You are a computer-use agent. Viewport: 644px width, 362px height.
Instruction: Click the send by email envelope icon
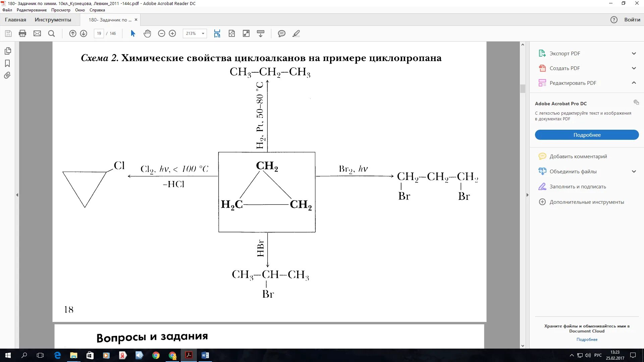pyautogui.click(x=37, y=34)
